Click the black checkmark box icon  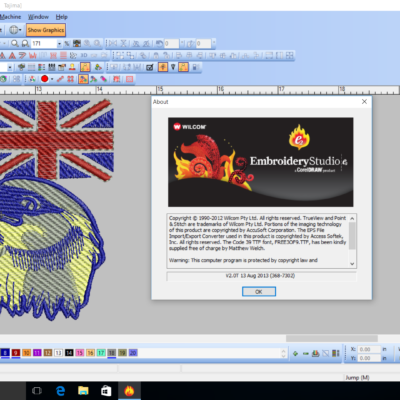coord(150,67)
